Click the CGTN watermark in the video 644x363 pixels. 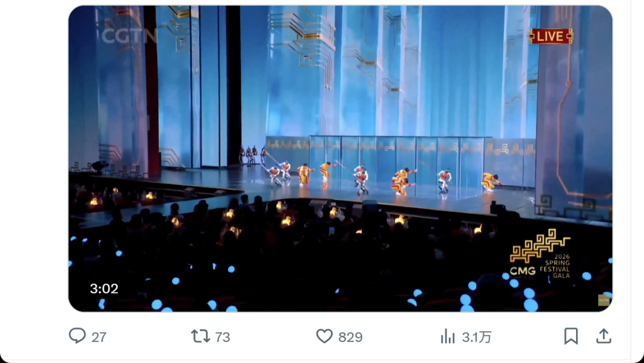[128, 36]
